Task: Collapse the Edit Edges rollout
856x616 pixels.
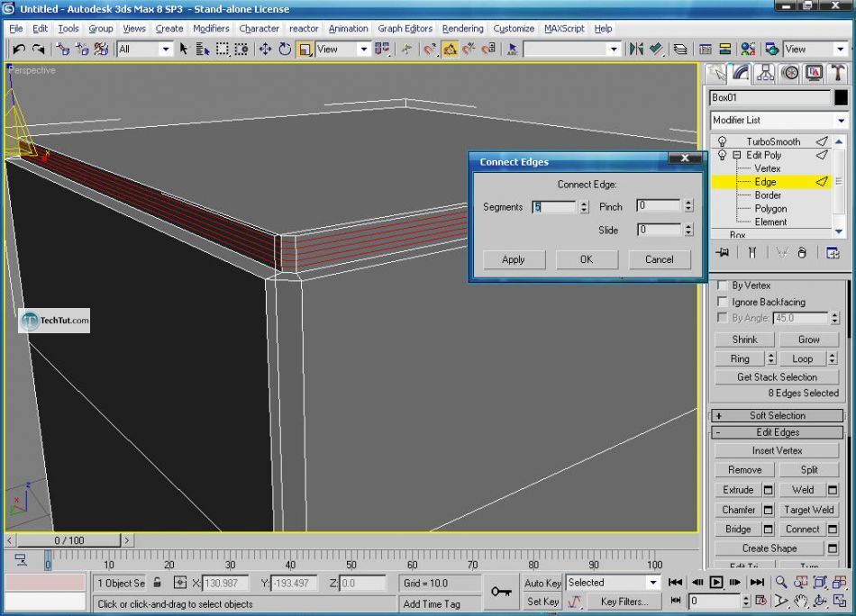Action: pos(777,432)
